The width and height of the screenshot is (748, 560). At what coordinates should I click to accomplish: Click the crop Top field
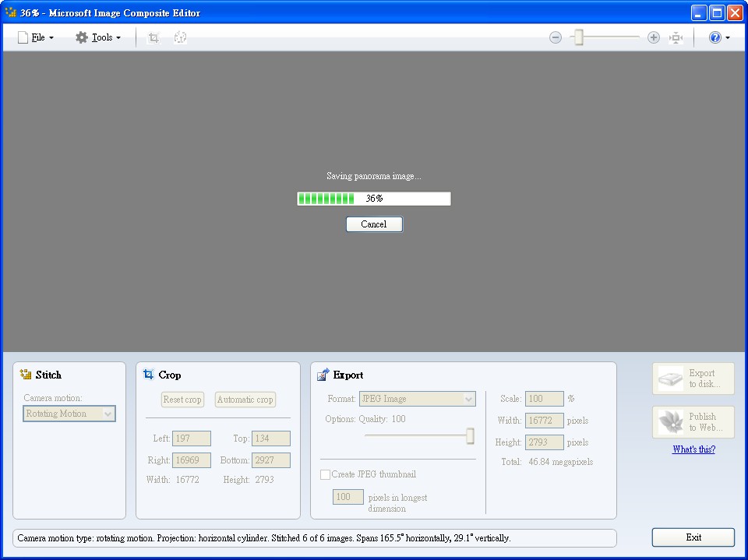271,438
